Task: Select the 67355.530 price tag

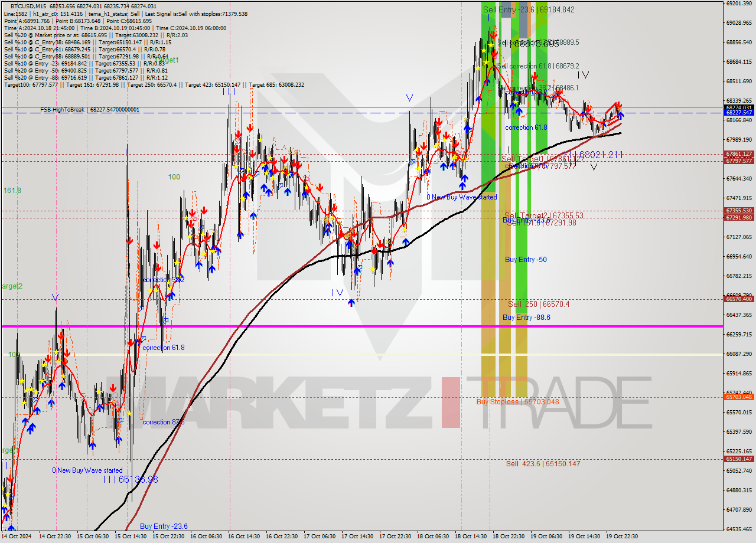Action: (739, 211)
